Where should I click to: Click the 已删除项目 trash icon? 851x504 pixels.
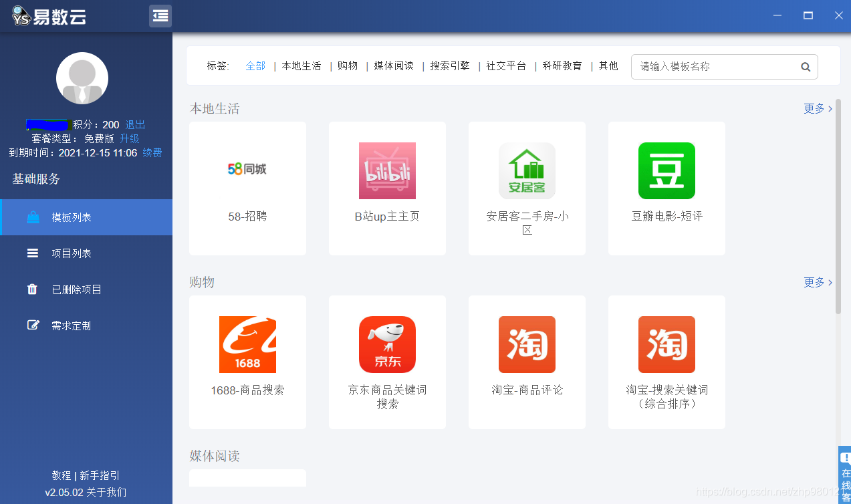coord(32,289)
